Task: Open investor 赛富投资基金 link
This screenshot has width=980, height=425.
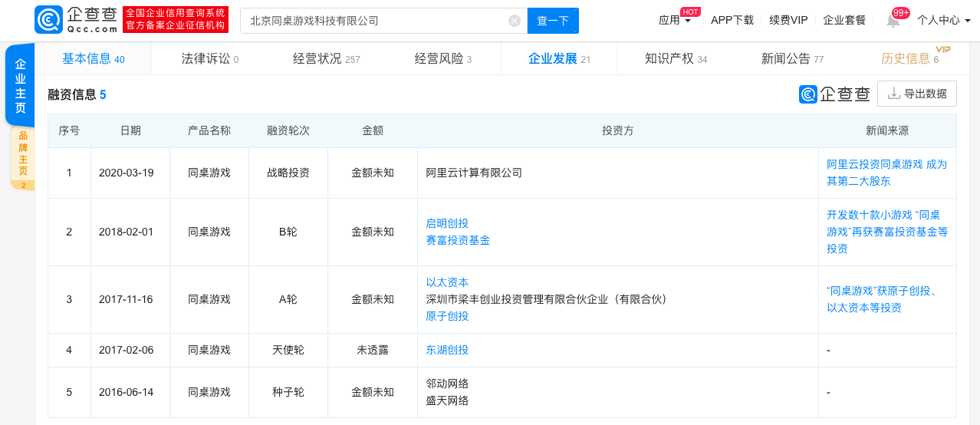Action: click(x=458, y=240)
